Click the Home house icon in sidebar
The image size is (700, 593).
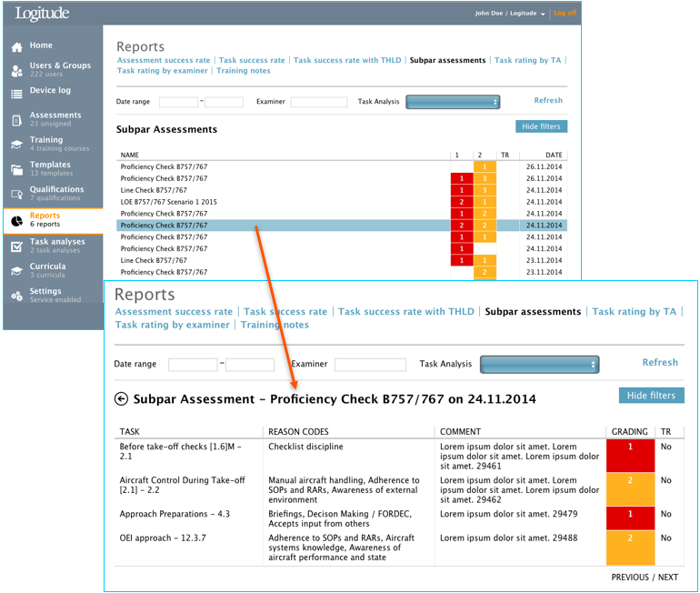tap(17, 47)
